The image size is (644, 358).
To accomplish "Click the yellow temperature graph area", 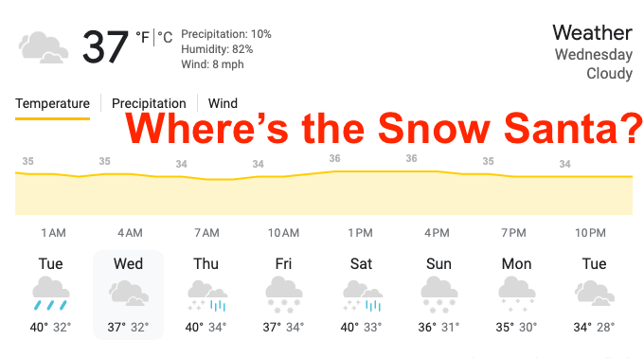I will click(x=324, y=193).
